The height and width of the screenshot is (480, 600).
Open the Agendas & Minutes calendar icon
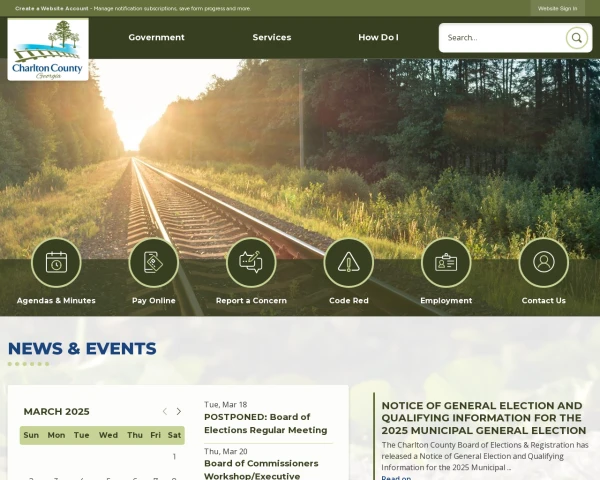pos(56,263)
